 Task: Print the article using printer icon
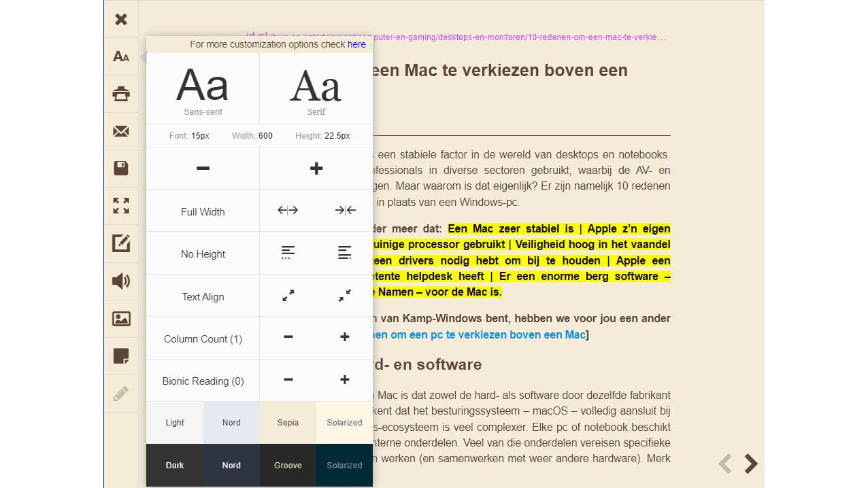pyautogui.click(x=121, y=94)
